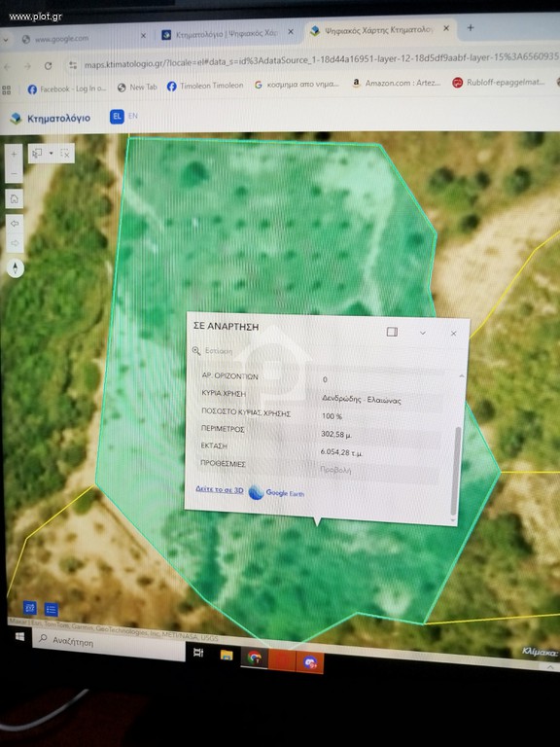
Task: Reload the current page
Action: (48, 66)
